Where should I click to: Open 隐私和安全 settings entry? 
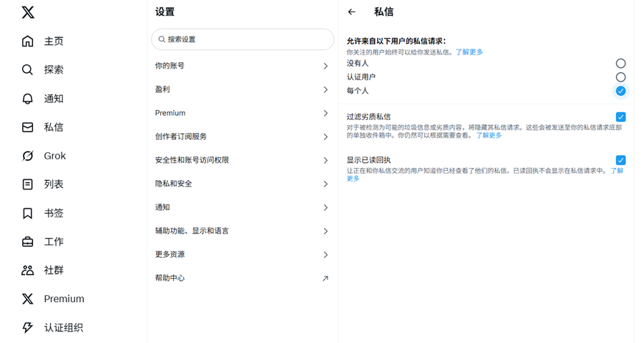tap(243, 184)
